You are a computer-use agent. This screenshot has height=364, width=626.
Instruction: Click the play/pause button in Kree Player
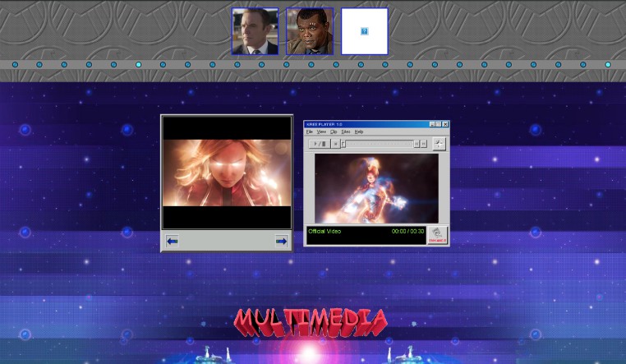point(319,144)
